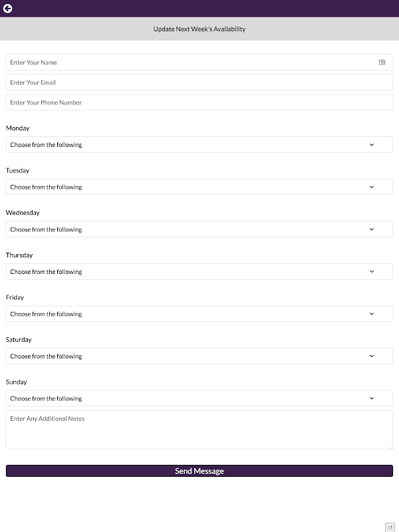
Task: Click the Friday label text
Action: [x=15, y=298]
